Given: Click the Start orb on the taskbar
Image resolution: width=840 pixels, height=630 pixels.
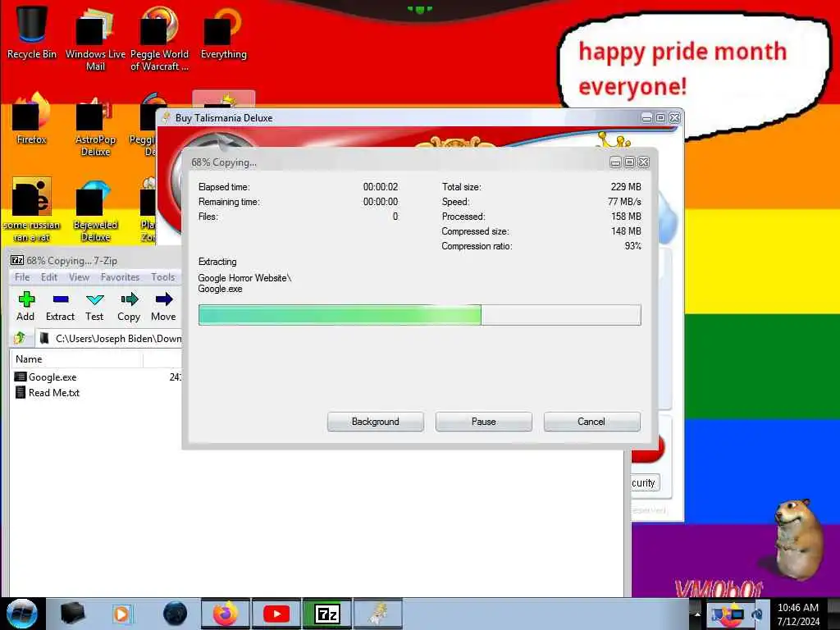Looking at the screenshot, I should pos(22,614).
